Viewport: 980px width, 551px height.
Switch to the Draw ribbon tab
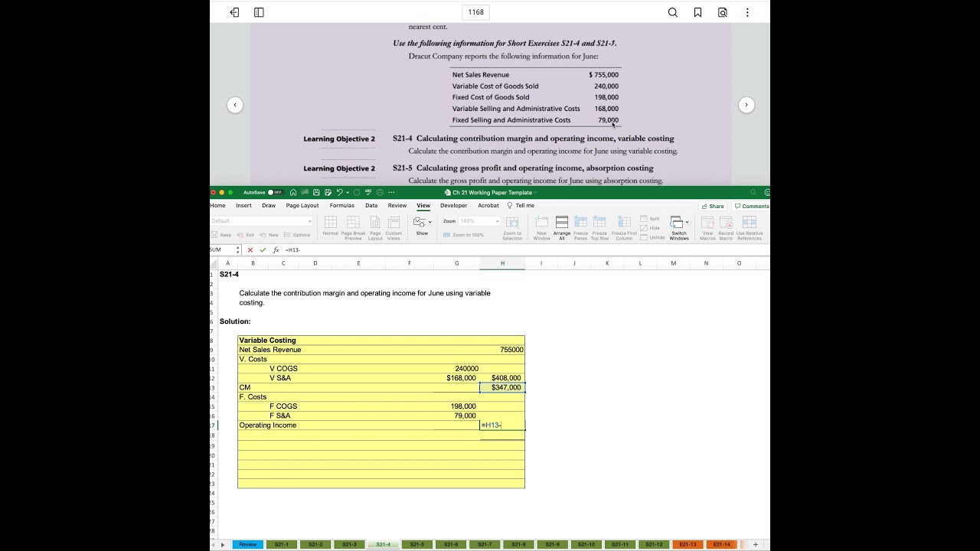(269, 205)
